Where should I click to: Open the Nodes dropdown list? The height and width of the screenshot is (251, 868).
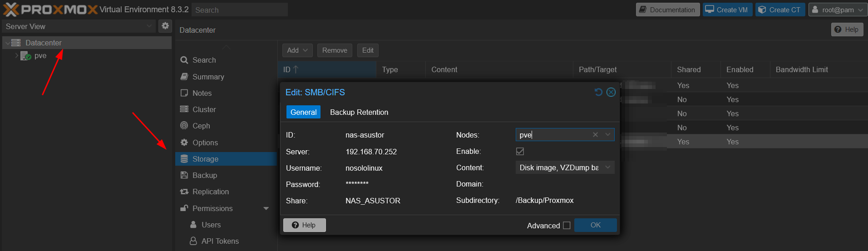click(608, 135)
